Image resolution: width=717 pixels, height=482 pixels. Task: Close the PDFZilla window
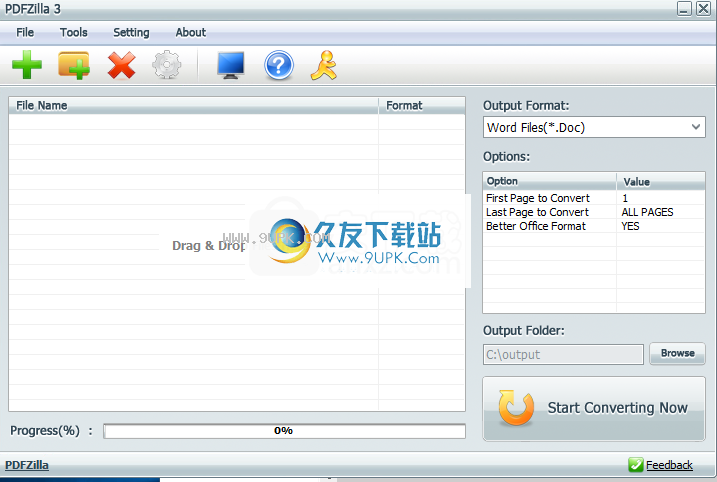click(x=703, y=9)
